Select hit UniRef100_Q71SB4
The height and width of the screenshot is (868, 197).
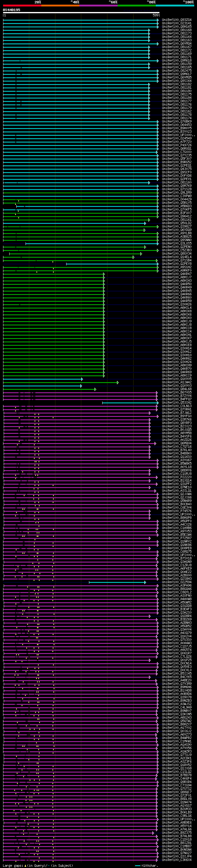[x=177, y=260]
